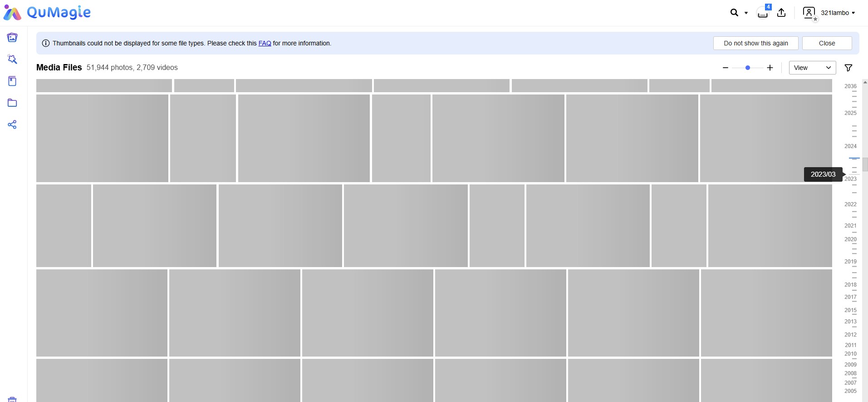Click the vertical scrollbar thumb
Screen dimensions: 868x402
point(865,164)
